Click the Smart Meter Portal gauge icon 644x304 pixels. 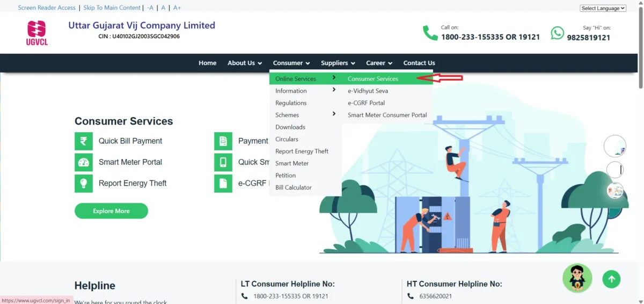pyautogui.click(x=84, y=162)
